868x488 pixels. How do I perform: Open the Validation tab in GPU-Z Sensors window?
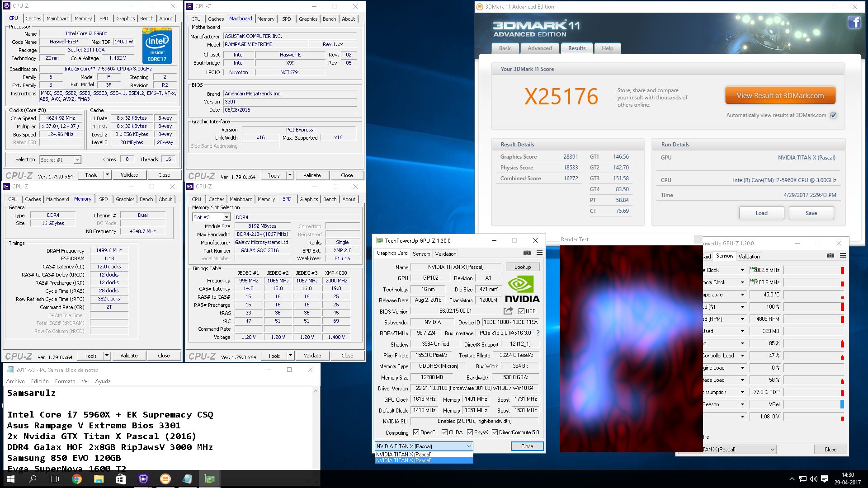click(x=749, y=256)
